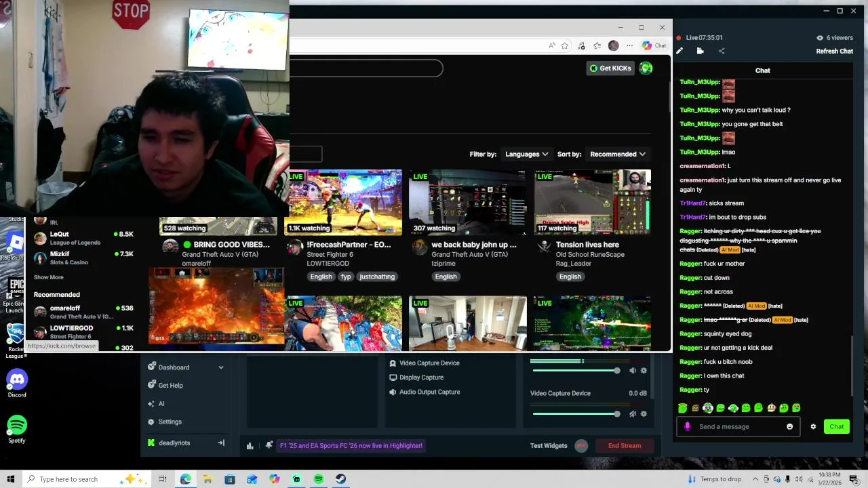The width and height of the screenshot is (868, 488).
Task: Open Dashboard in side menu
Action: (x=174, y=367)
